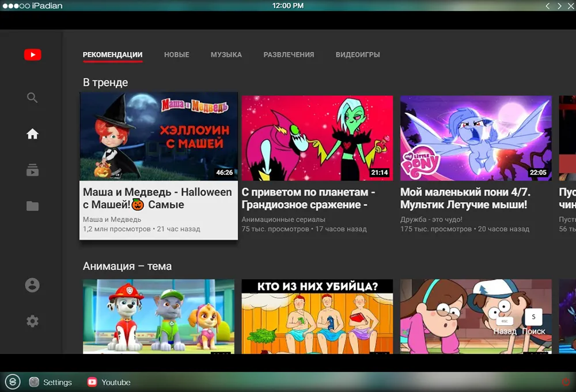Click the YouTube logo in sidebar
Image resolution: width=576 pixels, height=392 pixels.
tap(33, 55)
